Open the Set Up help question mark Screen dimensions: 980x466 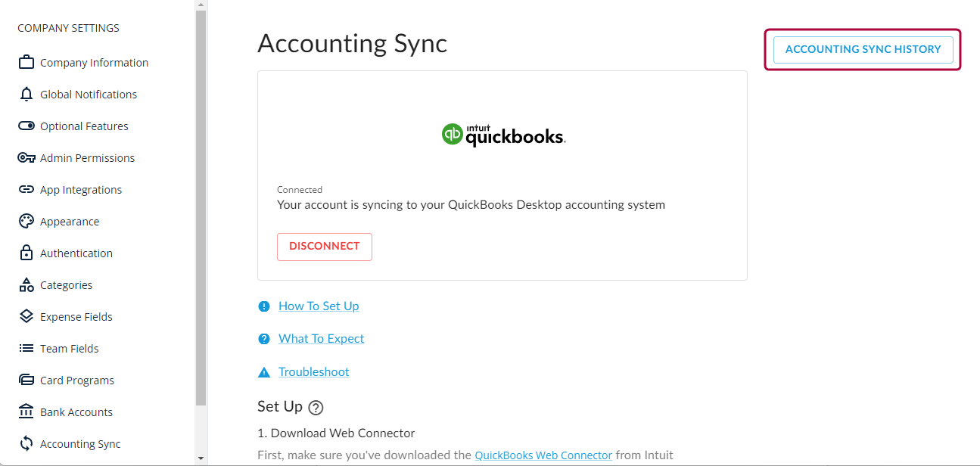tap(315, 407)
